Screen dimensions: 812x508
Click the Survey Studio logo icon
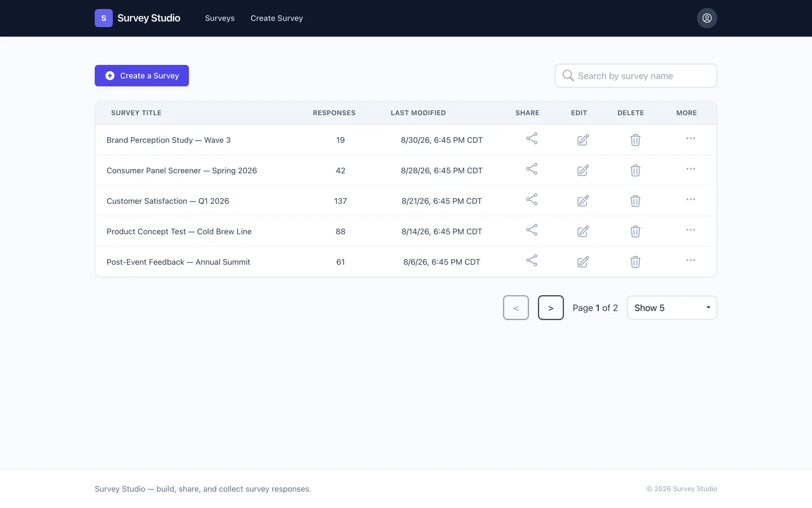point(104,18)
